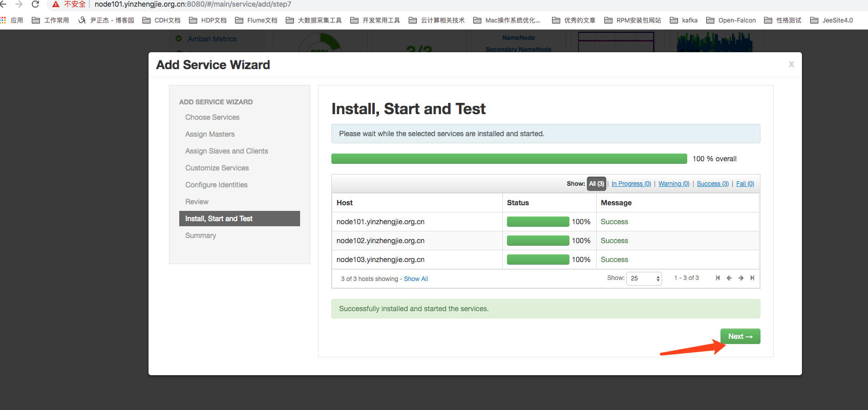Open the kafka bookmark folder
Viewport: 868px width, 410px height.
point(684,20)
